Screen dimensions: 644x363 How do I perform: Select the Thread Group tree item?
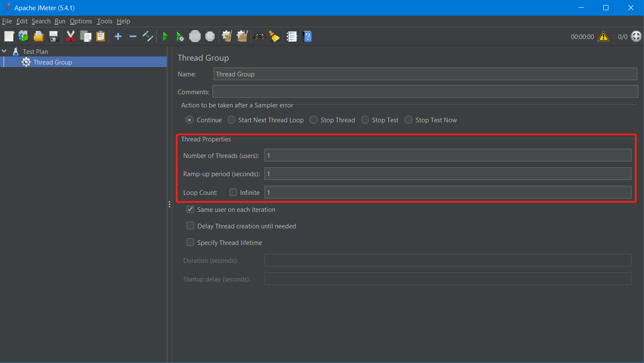pos(53,62)
